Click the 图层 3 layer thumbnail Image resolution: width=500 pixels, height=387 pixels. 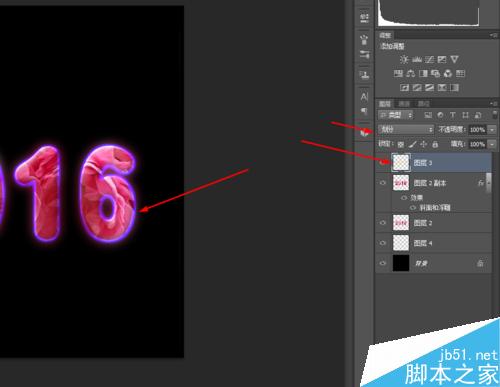(401, 163)
